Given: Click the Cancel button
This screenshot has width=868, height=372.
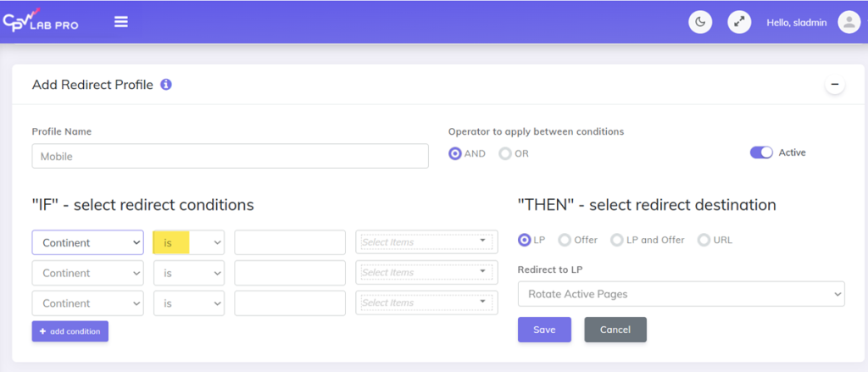Looking at the screenshot, I should pos(615,330).
